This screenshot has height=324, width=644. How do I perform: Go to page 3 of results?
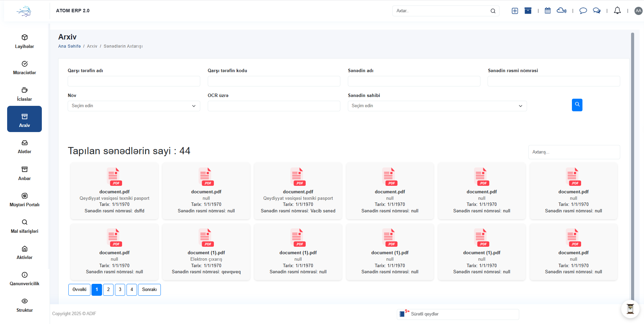click(x=120, y=290)
